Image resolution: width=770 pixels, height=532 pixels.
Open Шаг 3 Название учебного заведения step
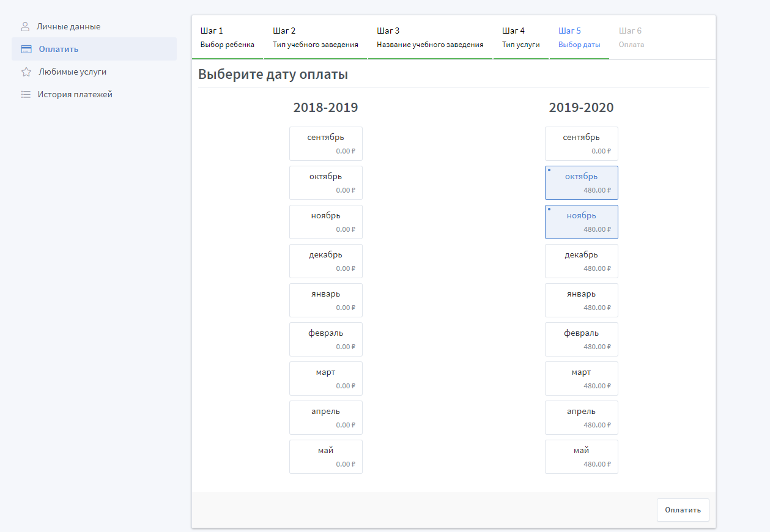(429, 37)
